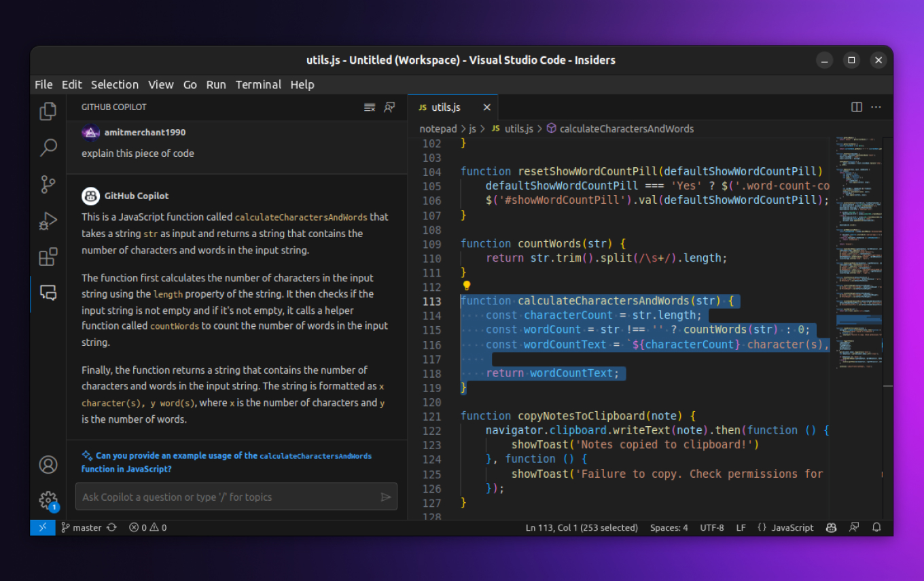Viewport: 924px width, 581px height.
Task: Click the Accounts icon
Action: (x=48, y=464)
